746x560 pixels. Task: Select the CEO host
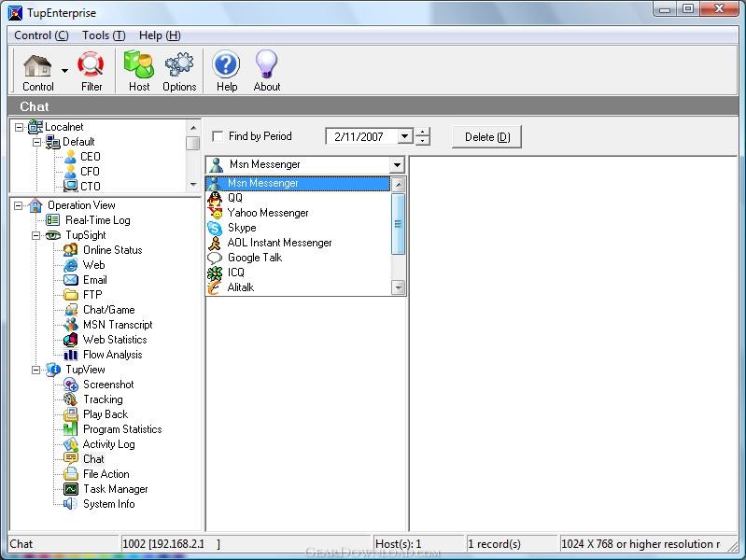click(x=90, y=157)
